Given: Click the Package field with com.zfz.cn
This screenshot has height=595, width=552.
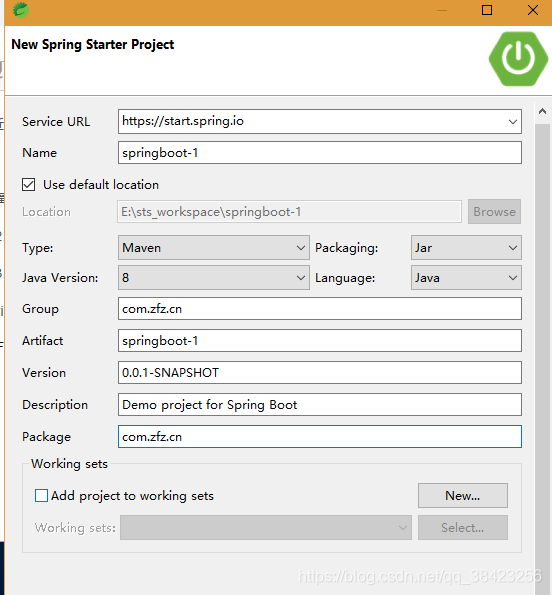Looking at the screenshot, I should click(320, 437).
